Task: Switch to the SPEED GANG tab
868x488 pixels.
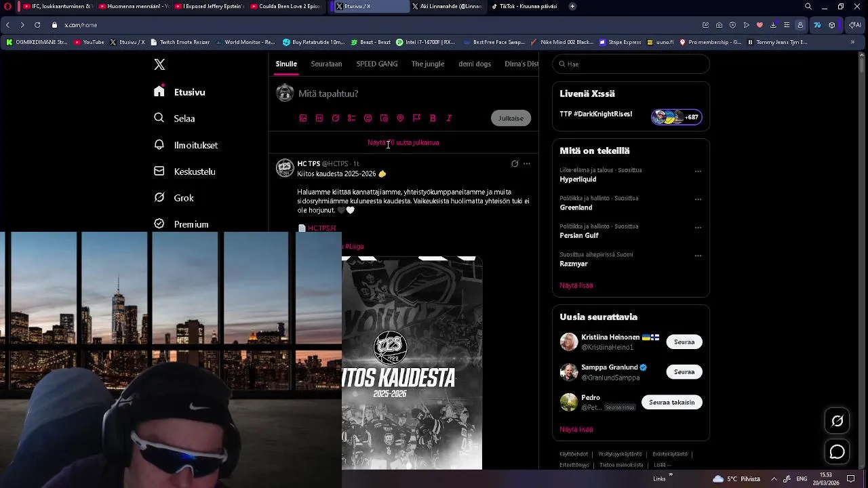Action: tap(377, 64)
